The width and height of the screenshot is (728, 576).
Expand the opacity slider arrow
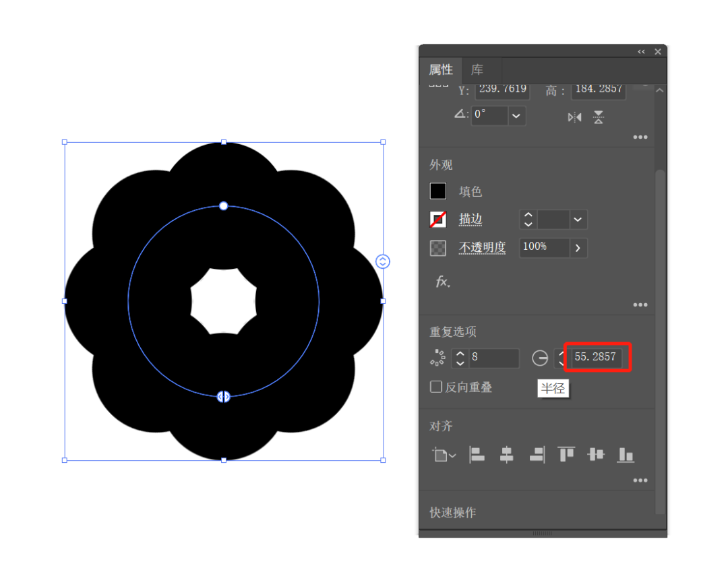[x=578, y=248]
